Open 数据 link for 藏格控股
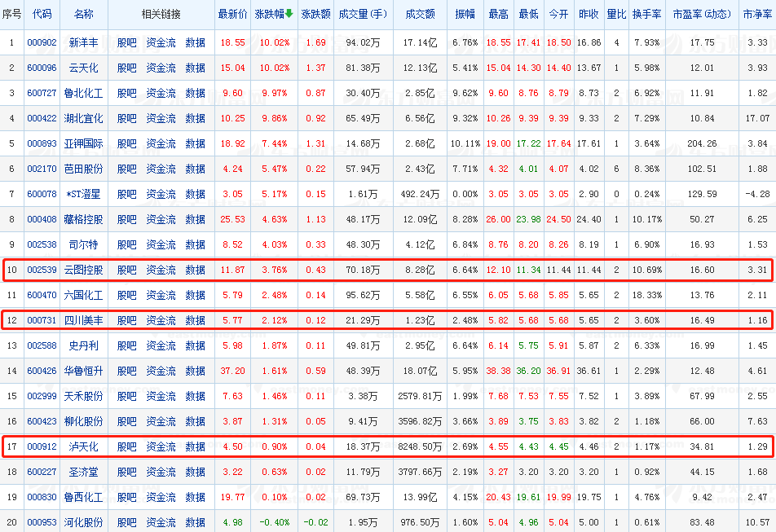 pos(195,219)
